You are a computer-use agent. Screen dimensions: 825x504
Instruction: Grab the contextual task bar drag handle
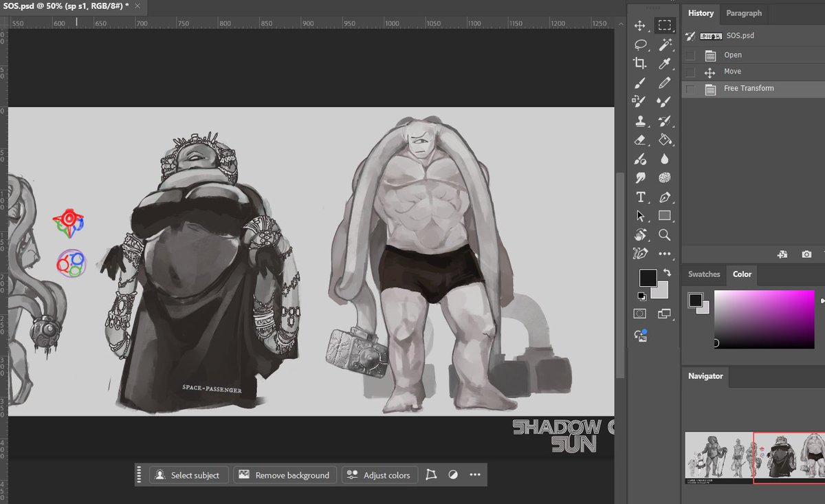point(139,475)
